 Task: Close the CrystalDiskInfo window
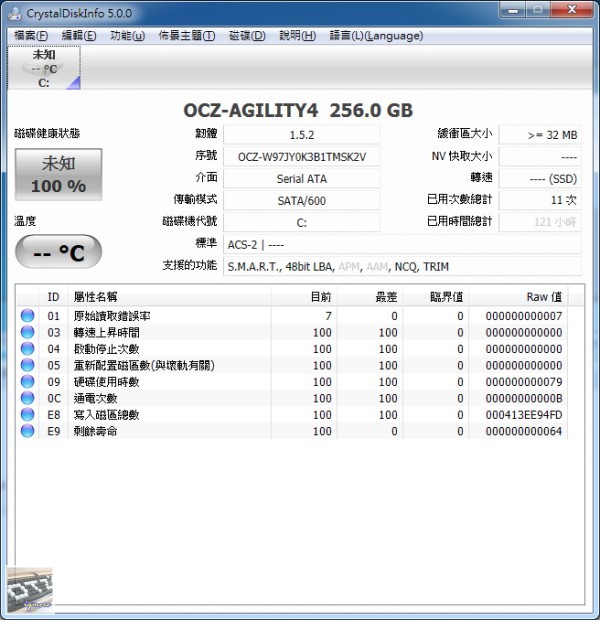[572, 10]
